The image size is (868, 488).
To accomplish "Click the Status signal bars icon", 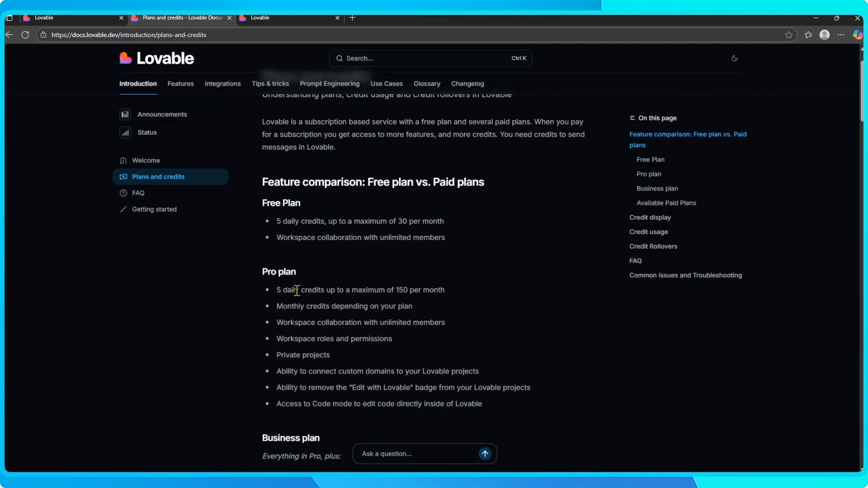I will pyautogui.click(x=125, y=132).
